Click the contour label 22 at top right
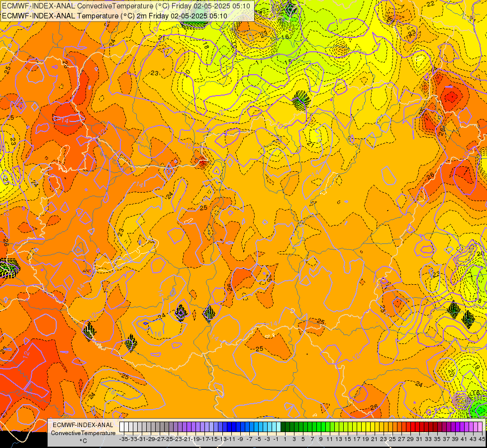 (x=430, y=3)
